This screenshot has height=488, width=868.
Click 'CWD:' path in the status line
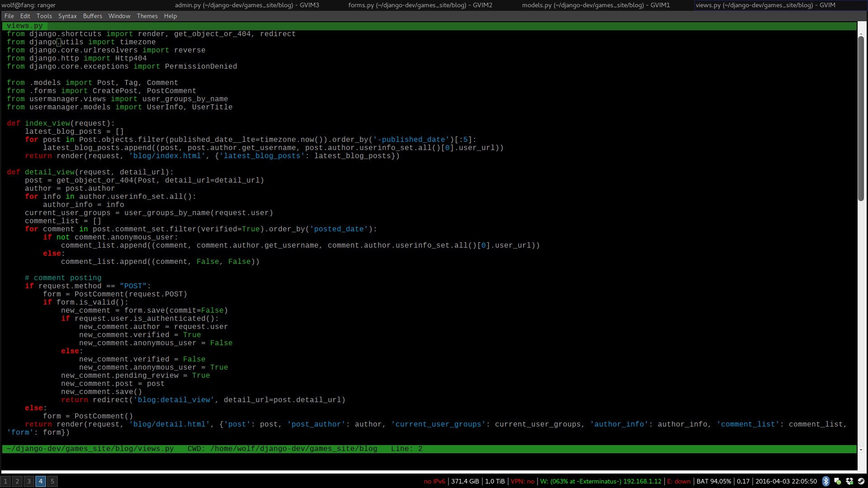282,449
